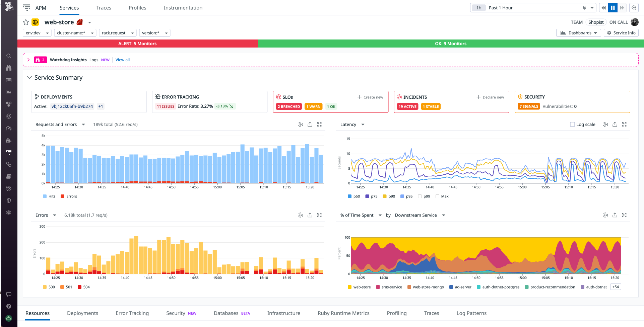Pause the live time range updates
The image size is (644, 327).
pos(613,7)
